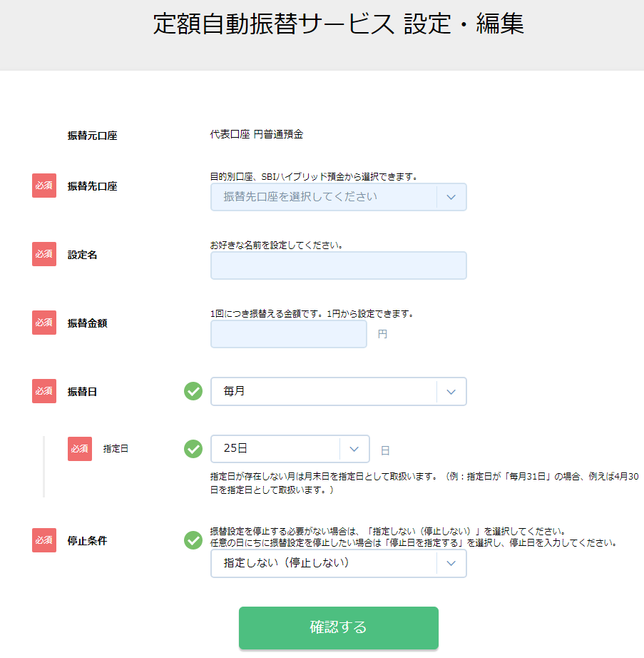
Task: Click the note about 指定日が存在しない月
Action: [x=424, y=483]
